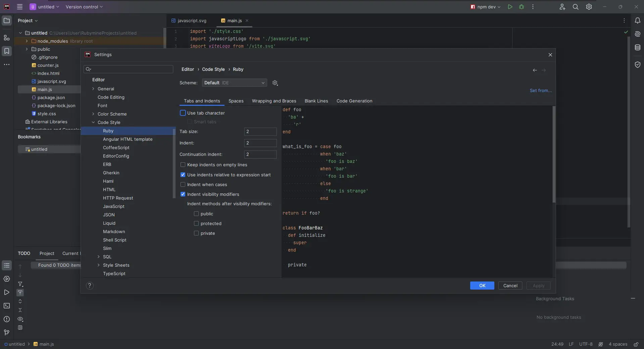Open the Git tool window icon
Image resolution: width=644 pixels, height=349 pixels.
point(7,332)
